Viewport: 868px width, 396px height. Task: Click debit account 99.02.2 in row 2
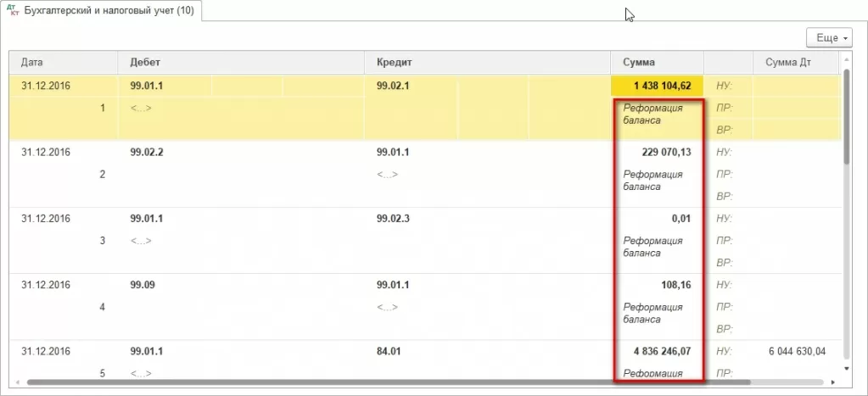pyautogui.click(x=147, y=152)
